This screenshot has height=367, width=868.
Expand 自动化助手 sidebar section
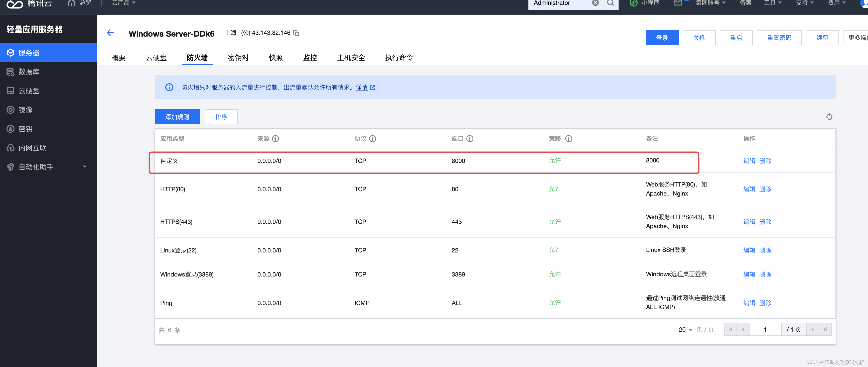tap(48, 167)
